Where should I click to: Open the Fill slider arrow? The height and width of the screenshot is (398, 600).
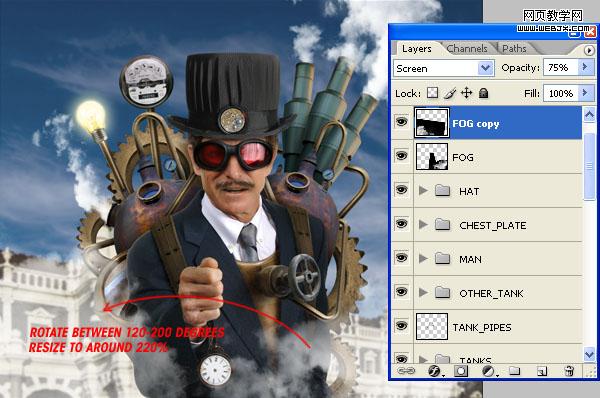point(585,93)
